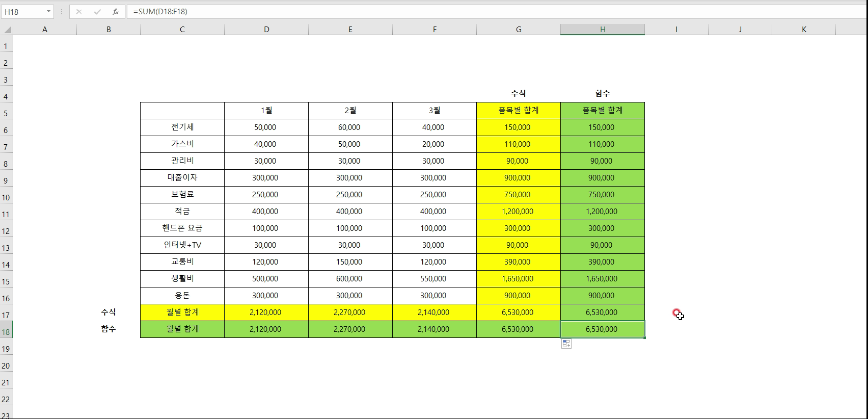Click the 2월 header cell
868x419 pixels.
pyautogui.click(x=350, y=111)
